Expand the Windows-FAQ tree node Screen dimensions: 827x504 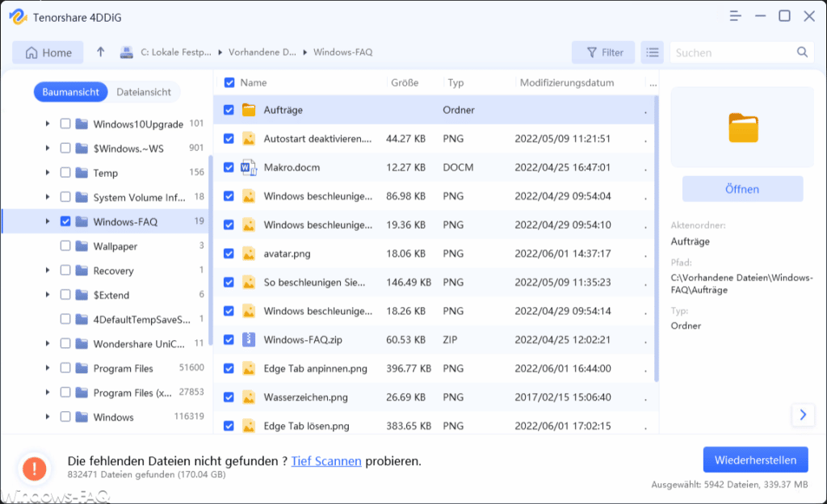tap(48, 221)
